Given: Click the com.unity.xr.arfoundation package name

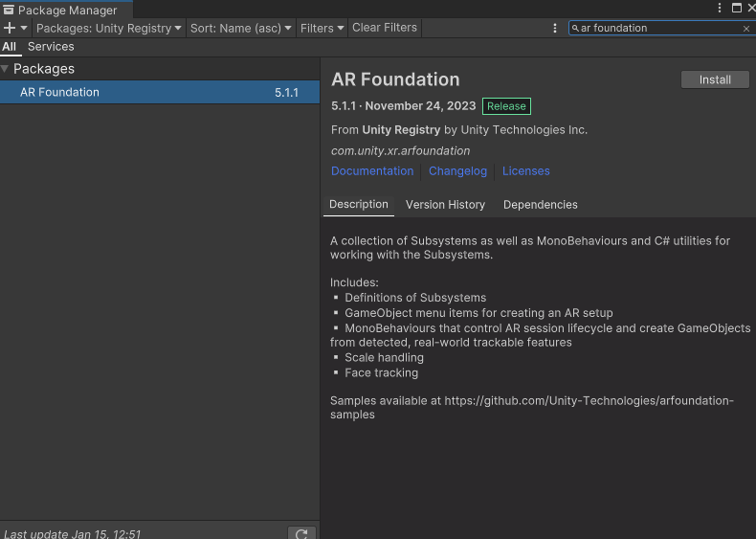Looking at the screenshot, I should coord(400,150).
